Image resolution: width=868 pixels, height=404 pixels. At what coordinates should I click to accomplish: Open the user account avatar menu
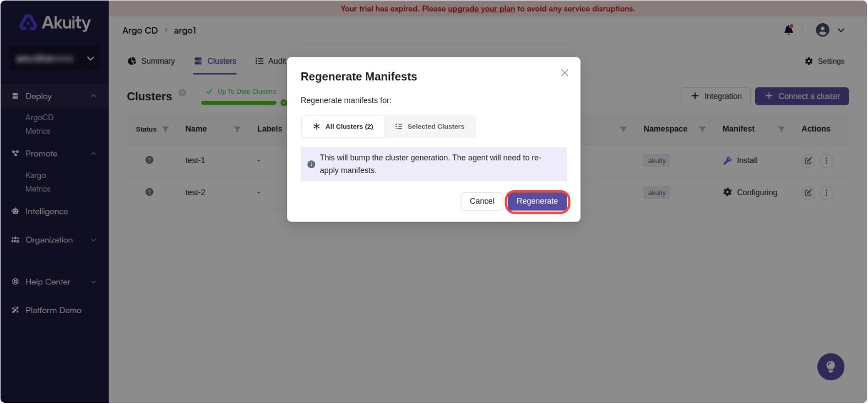pos(822,30)
